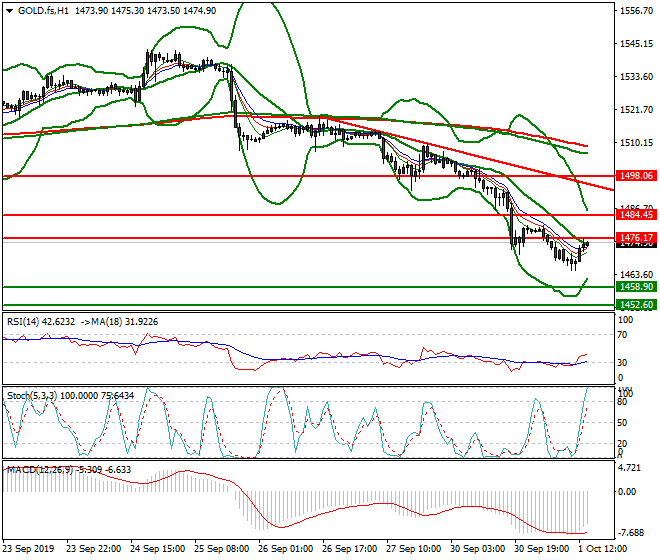Viewport: 660px width, 560px height.
Task: Click the 23 Sep 22:00 time axis label
Action: (93, 549)
